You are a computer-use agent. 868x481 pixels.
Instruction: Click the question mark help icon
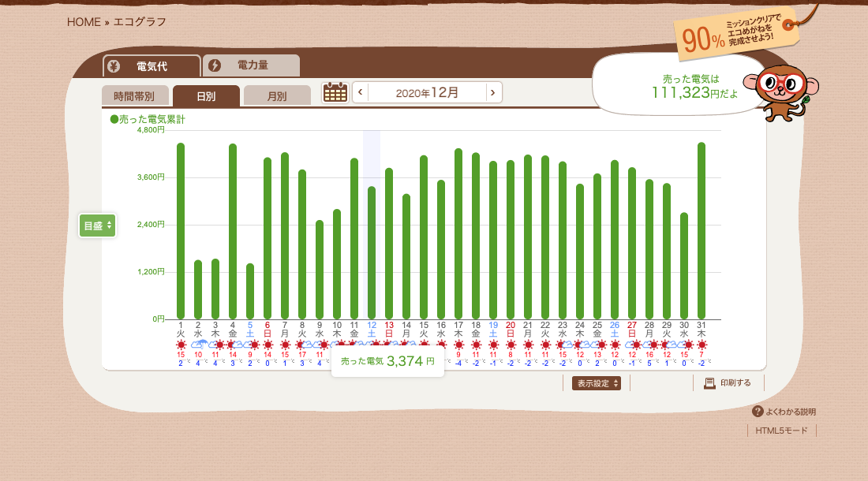coord(758,412)
